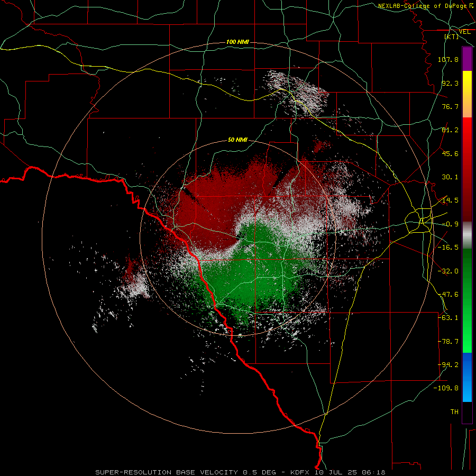Click the light blue segment of the color bar
The width and height of the screenshot is (476, 476).
(x=467, y=377)
